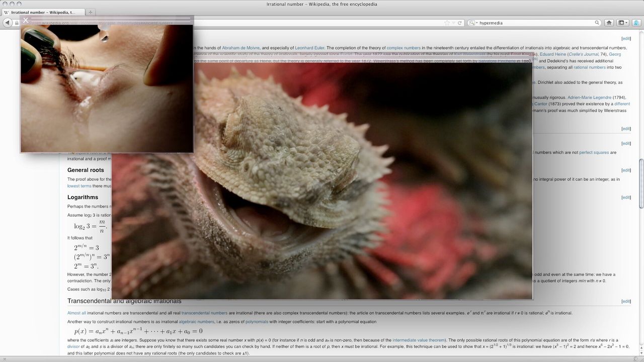Open the Bookmarks button dropdown arrow
644x362 pixels.
[626, 23]
